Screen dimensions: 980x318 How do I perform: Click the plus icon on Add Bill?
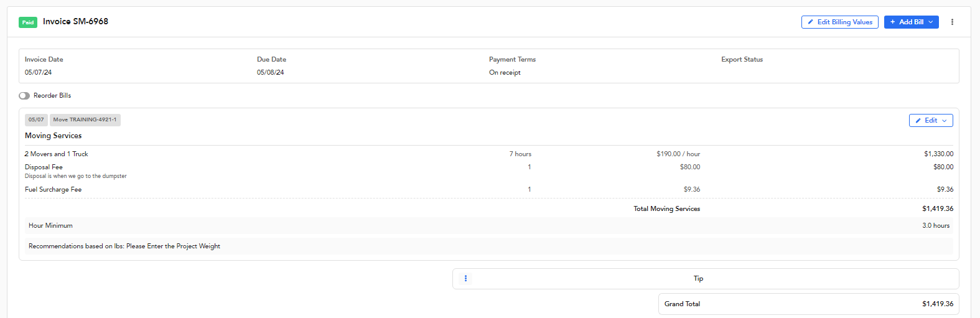pos(893,22)
